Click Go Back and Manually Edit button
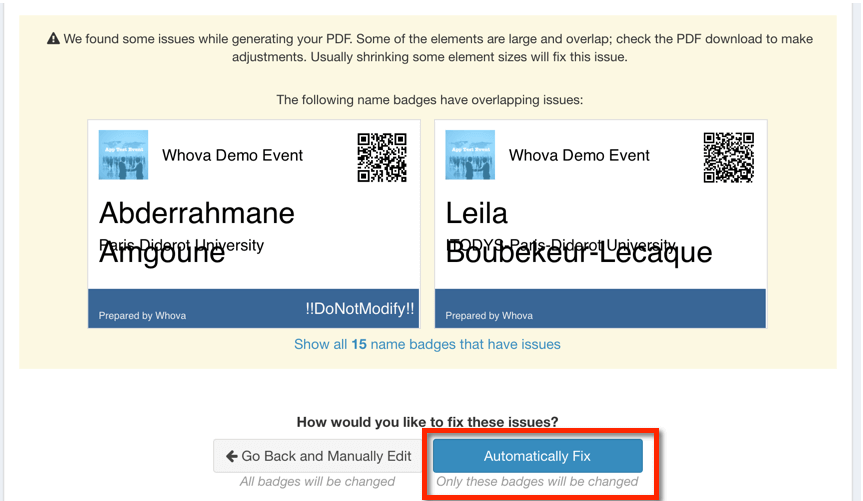 click(319, 456)
